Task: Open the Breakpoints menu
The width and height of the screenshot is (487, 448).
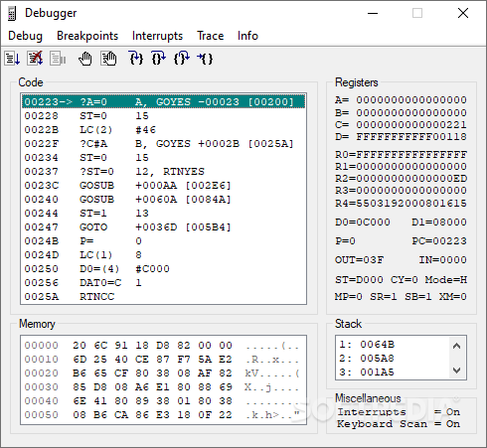Action: point(87,36)
